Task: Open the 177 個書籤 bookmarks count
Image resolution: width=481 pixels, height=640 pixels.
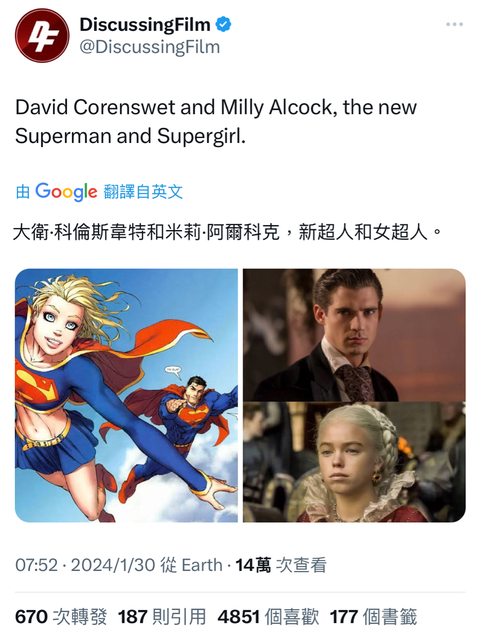Action: (373, 617)
